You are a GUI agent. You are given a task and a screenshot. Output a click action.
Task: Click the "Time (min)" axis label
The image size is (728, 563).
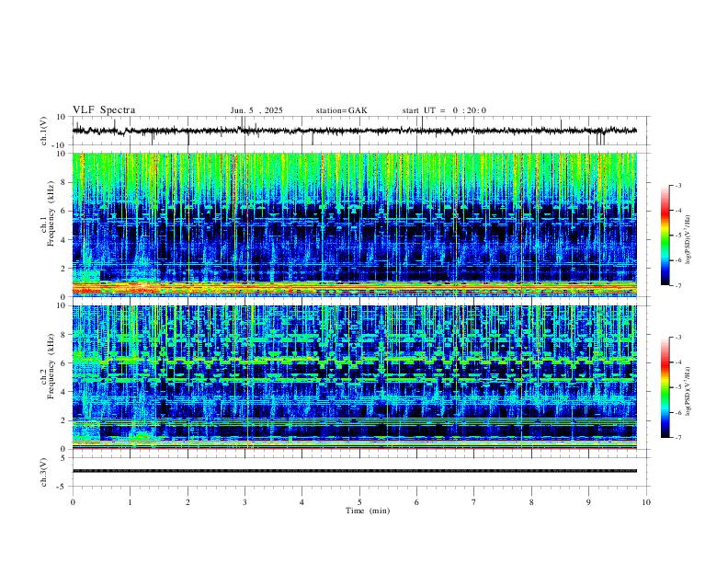[x=368, y=511]
